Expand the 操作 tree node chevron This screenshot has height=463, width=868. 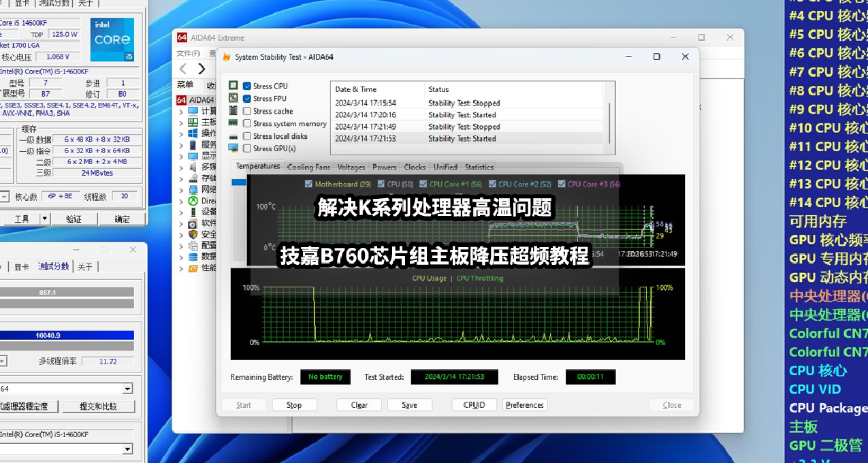[181, 134]
